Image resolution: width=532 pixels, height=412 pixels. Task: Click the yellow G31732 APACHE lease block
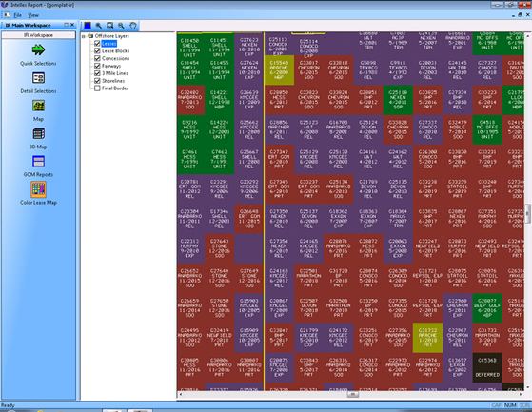click(x=427, y=338)
